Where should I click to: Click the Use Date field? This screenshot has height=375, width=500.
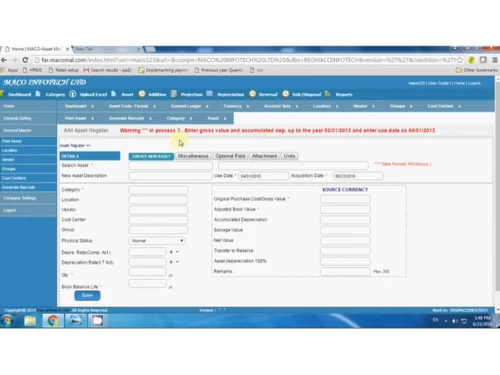click(263, 176)
